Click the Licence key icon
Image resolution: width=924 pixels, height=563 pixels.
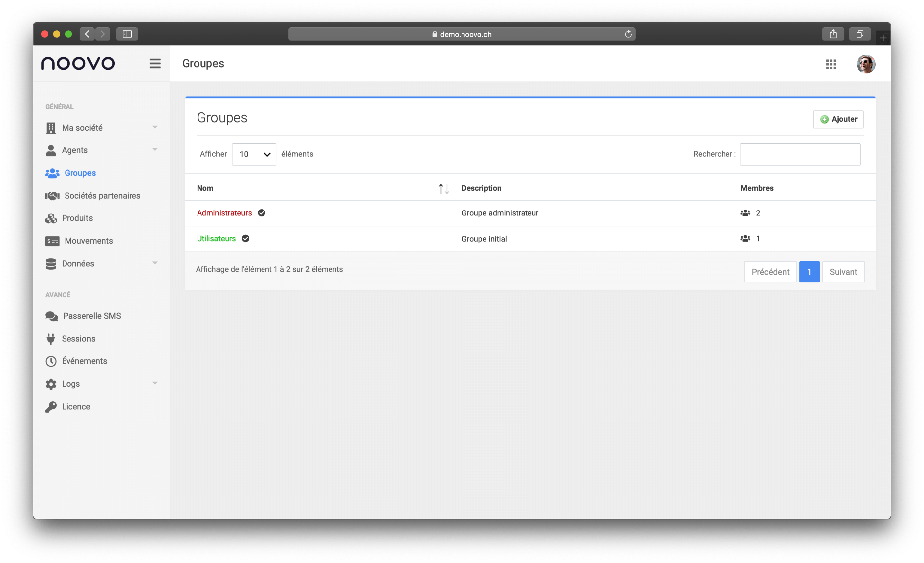(x=51, y=407)
